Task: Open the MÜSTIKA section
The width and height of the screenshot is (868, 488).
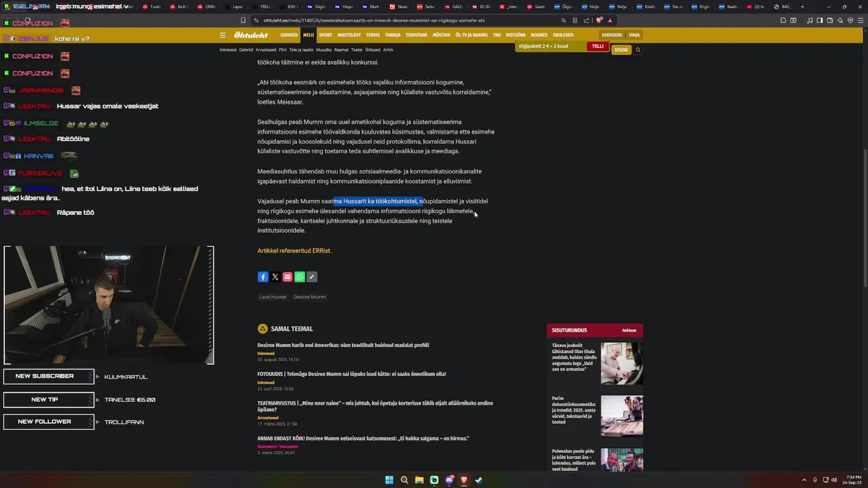Action: click(x=441, y=35)
